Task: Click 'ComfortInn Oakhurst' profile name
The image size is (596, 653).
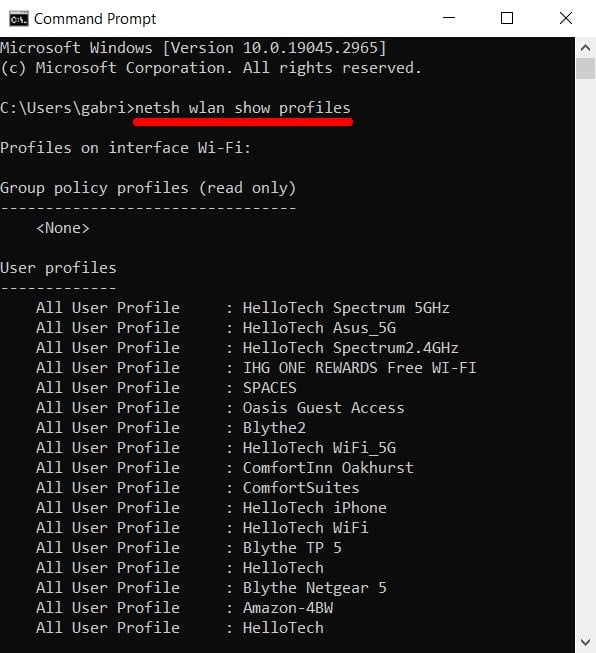Action: click(x=328, y=468)
